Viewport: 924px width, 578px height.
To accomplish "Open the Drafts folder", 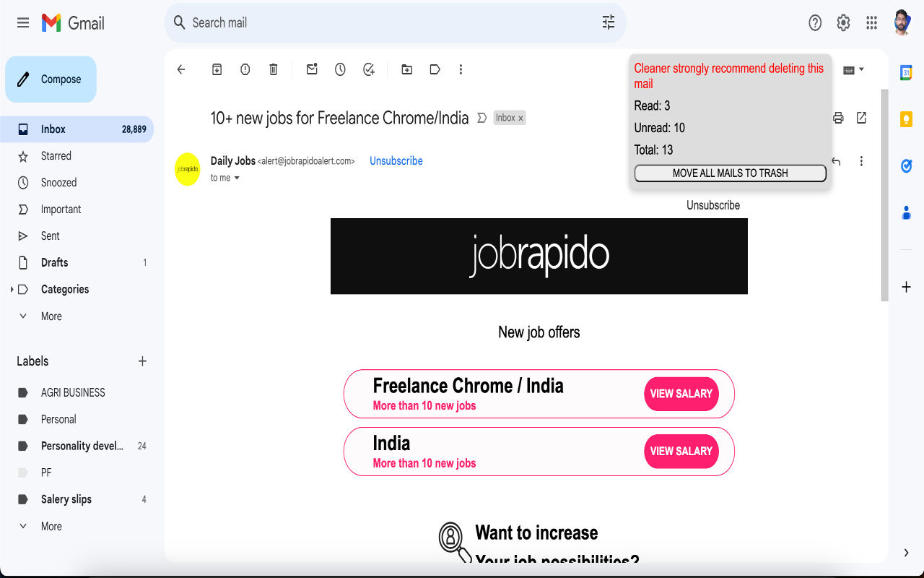I will (54, 262).
